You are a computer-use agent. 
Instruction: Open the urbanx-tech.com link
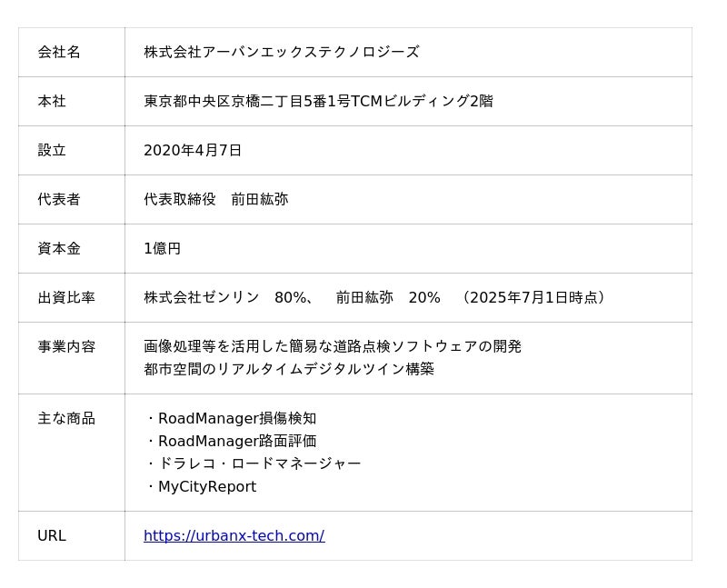point(234,535)
